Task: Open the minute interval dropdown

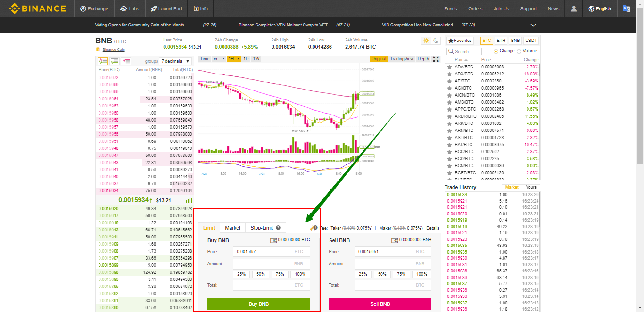Action: tap(218, 59)
